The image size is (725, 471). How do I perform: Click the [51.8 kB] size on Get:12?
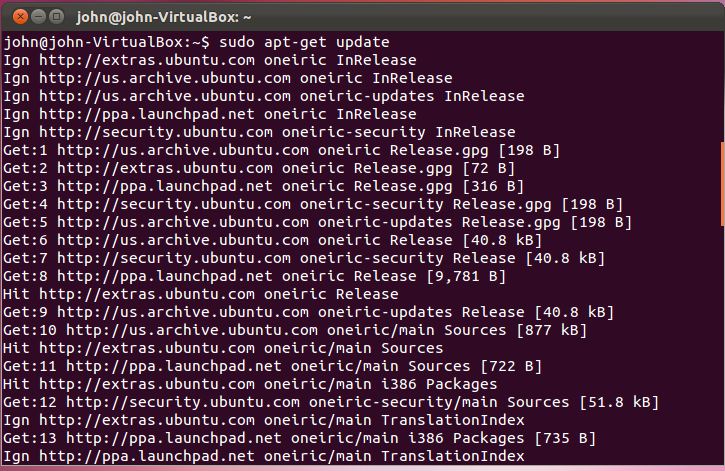point(619,403)
